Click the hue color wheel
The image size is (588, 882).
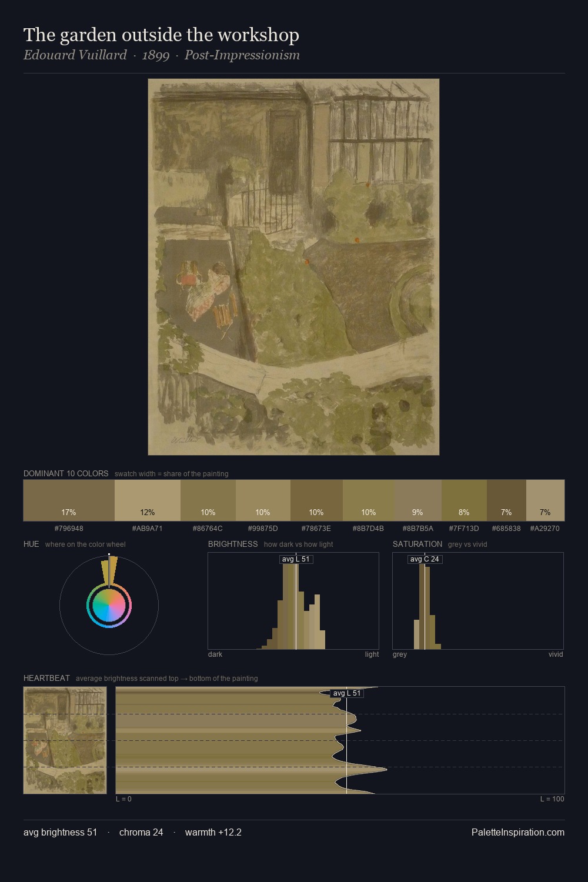109,606
